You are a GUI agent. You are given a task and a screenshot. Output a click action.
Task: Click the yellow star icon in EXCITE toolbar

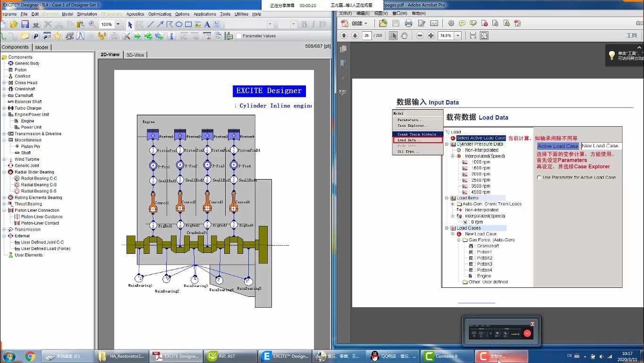tap(58, 36)
